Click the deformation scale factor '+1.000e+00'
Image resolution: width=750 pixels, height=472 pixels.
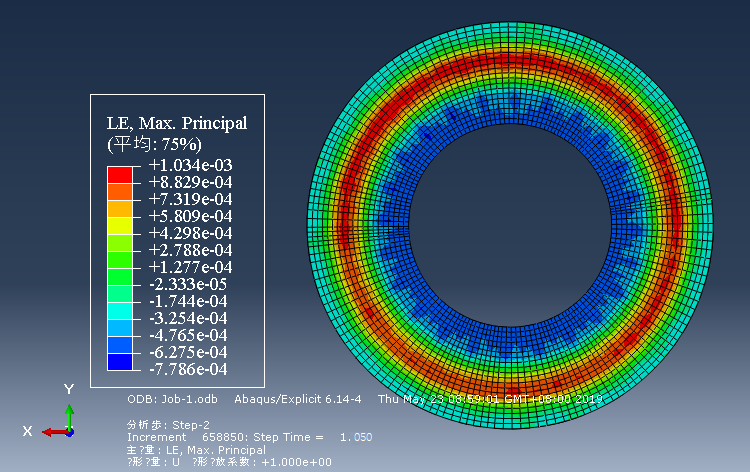[297, 462]
